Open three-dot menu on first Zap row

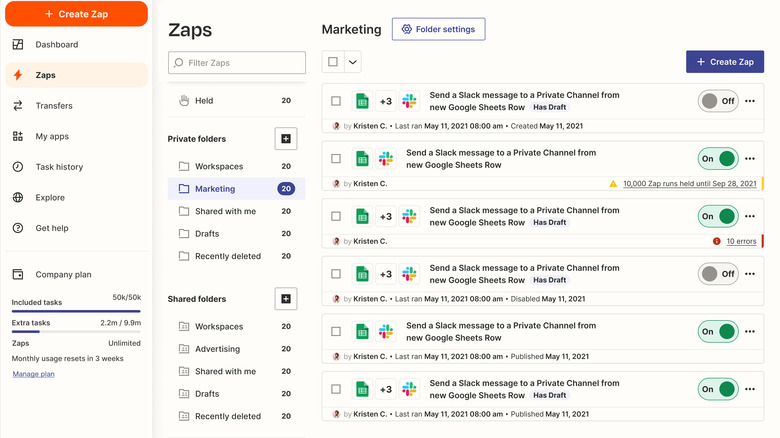(749, 101)
